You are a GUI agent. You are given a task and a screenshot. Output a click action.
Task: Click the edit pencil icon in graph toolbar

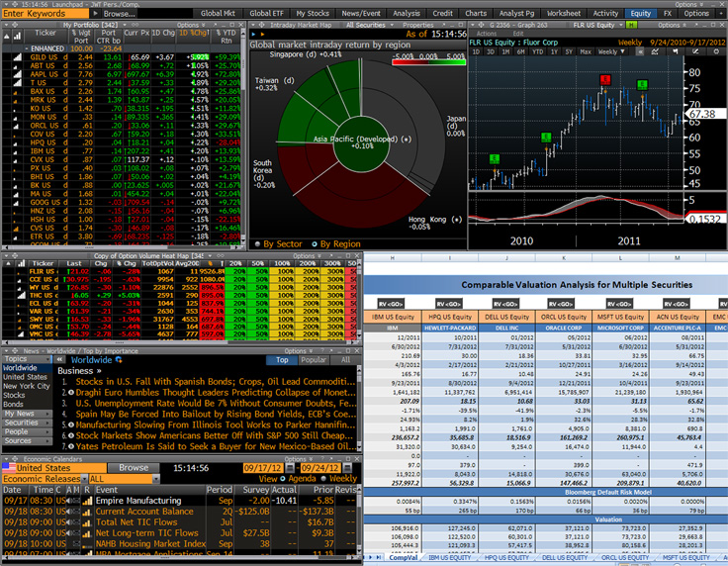pyautogui.click(x=695, y=52)
